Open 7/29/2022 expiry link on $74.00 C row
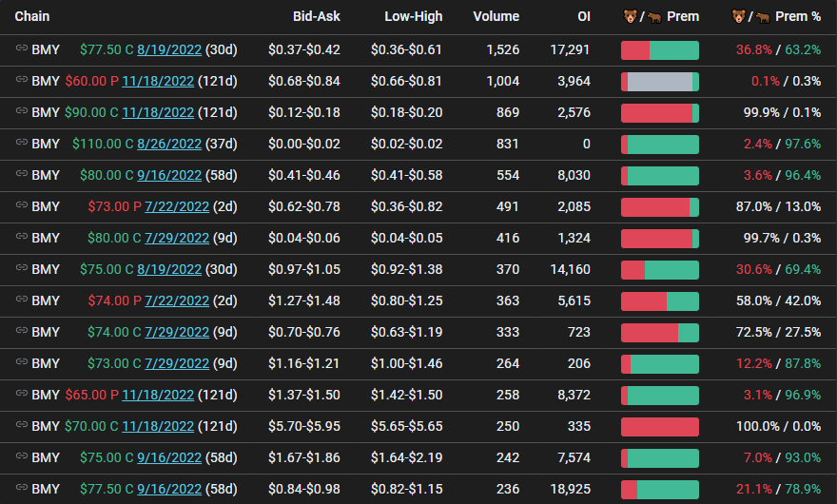Screen dimensions: 837x504 [x=177, y=332]
